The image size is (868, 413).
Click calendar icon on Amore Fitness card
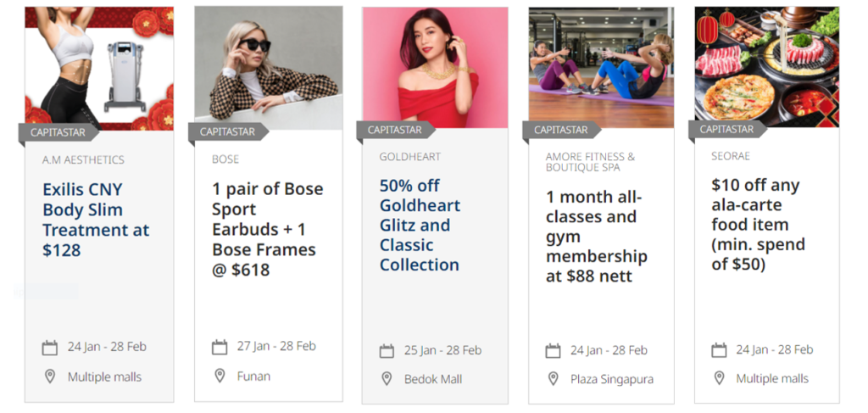click(x=553, y=351)
